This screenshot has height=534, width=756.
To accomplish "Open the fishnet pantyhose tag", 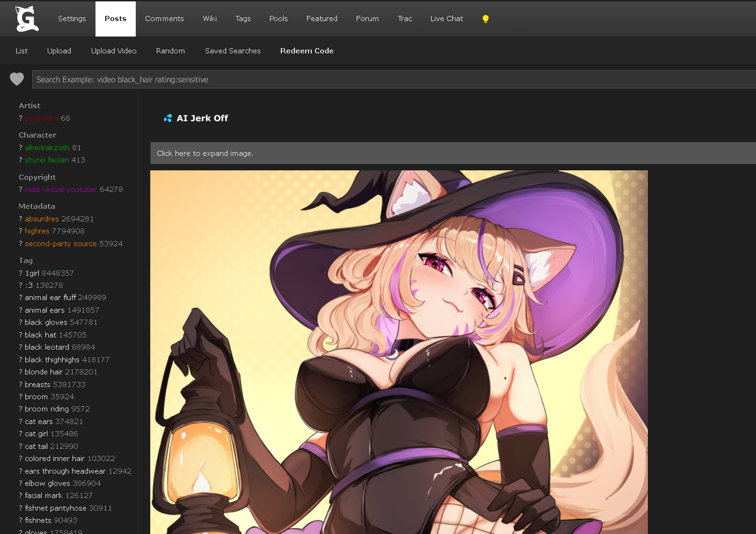I will (x=56, y=508).
